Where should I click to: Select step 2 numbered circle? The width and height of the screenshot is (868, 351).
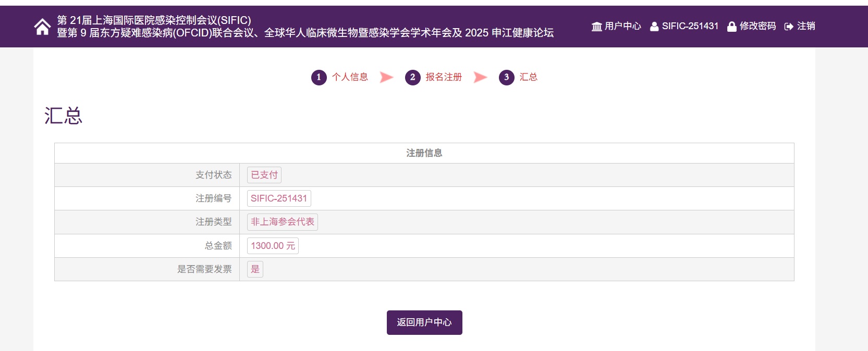pos(413,78)
